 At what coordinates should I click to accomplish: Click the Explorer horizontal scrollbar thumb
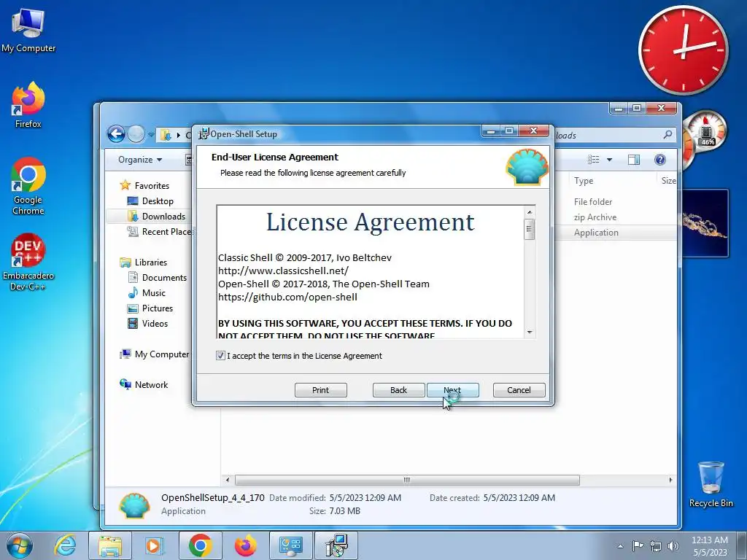[407, 480]
